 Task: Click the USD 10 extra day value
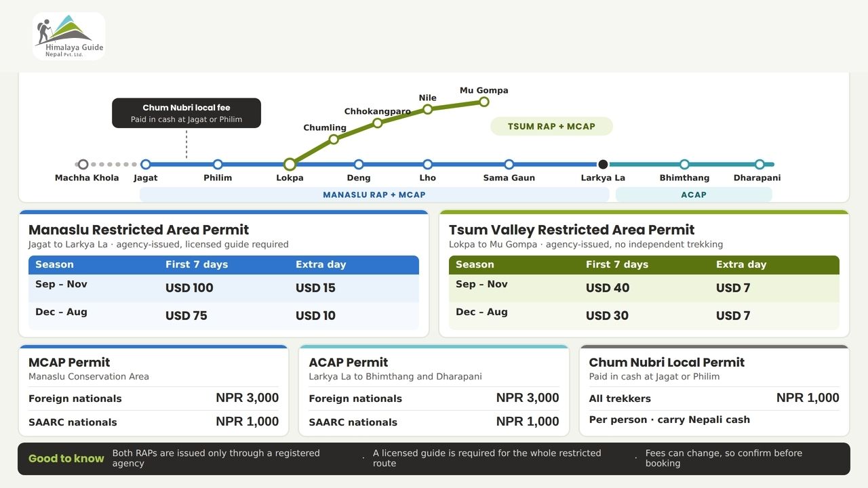(x=315, y=315)
